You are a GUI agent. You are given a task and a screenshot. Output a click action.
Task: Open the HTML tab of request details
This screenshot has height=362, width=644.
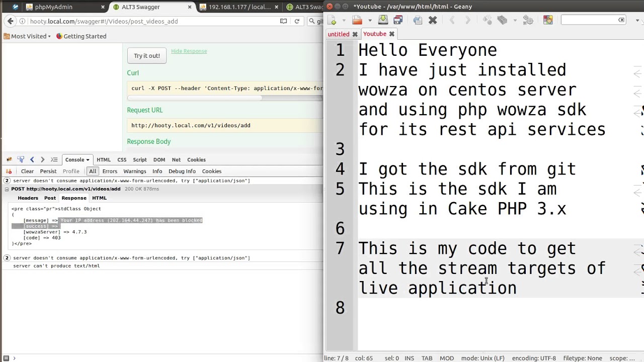click(x=99, y=198)
